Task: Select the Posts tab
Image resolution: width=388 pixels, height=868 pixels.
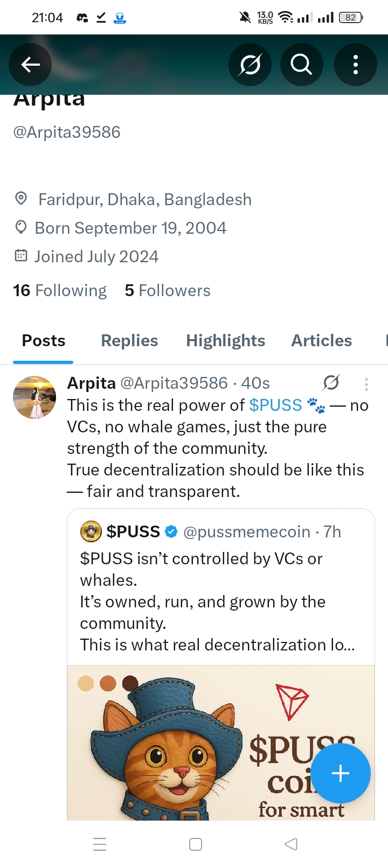Action: click(44, 341)
